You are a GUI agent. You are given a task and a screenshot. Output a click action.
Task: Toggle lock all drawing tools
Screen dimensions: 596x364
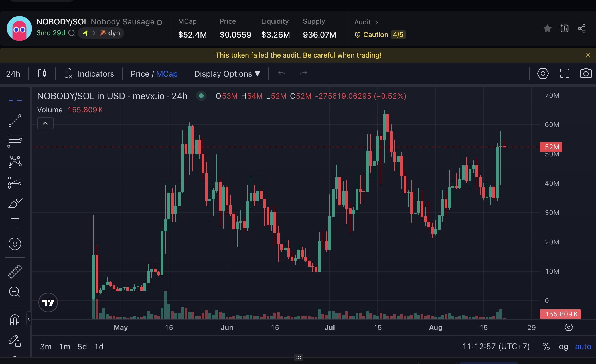15,341
